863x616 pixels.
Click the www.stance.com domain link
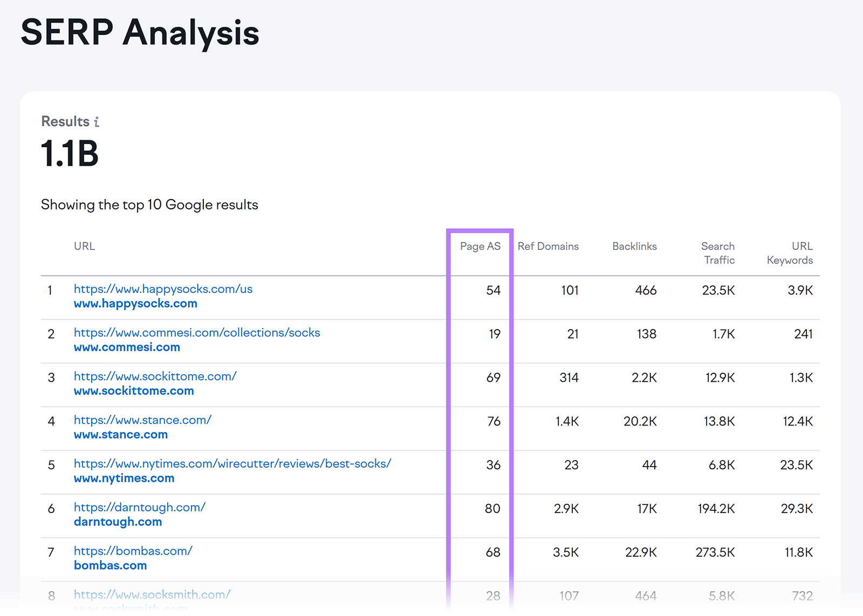pyautogui.click(x=120, y=434)
